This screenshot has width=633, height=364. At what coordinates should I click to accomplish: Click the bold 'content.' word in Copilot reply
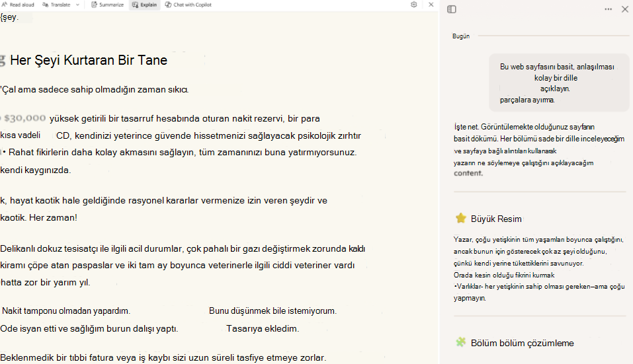coord(468,173)
